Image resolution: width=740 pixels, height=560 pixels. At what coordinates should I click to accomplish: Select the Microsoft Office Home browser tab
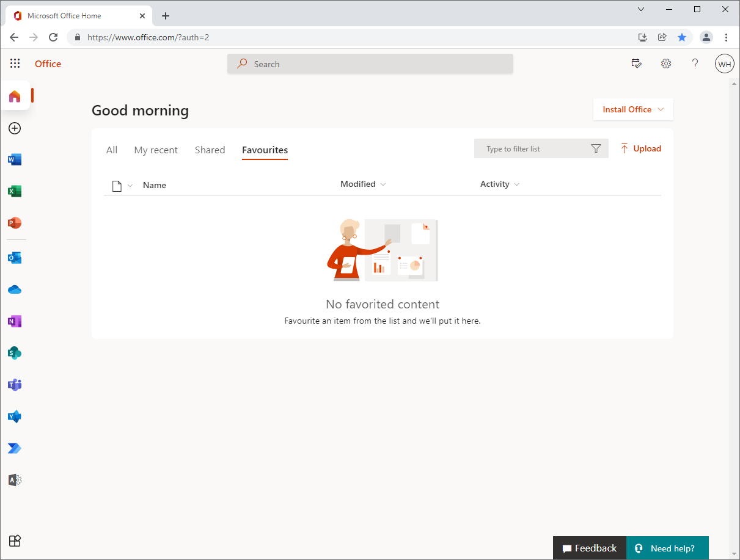tap(78, 16)
